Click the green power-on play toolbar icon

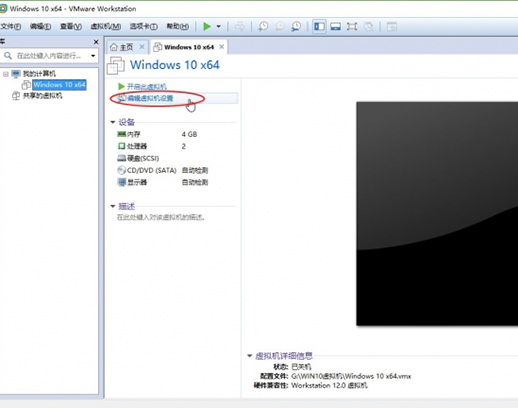click(207, 26)
